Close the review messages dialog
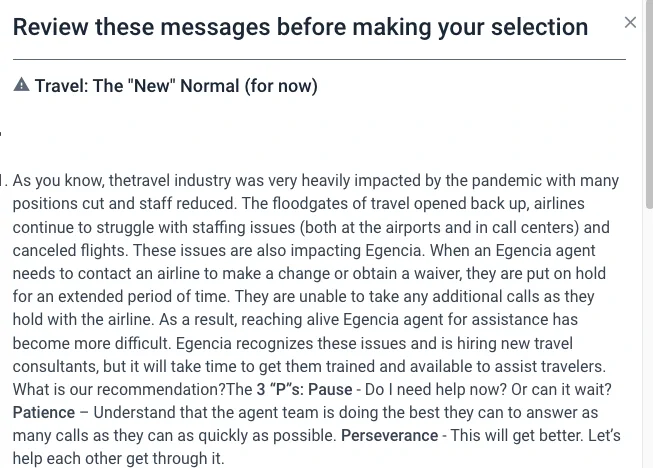This screenshot has width=653, height=468. pyautogui.click(x=630, y=22)
